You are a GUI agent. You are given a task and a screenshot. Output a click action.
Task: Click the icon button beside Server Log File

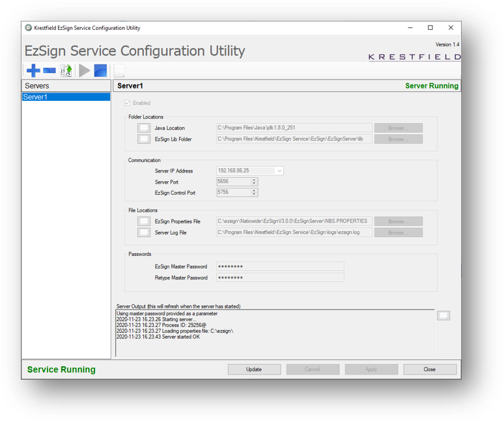(144, 232)
